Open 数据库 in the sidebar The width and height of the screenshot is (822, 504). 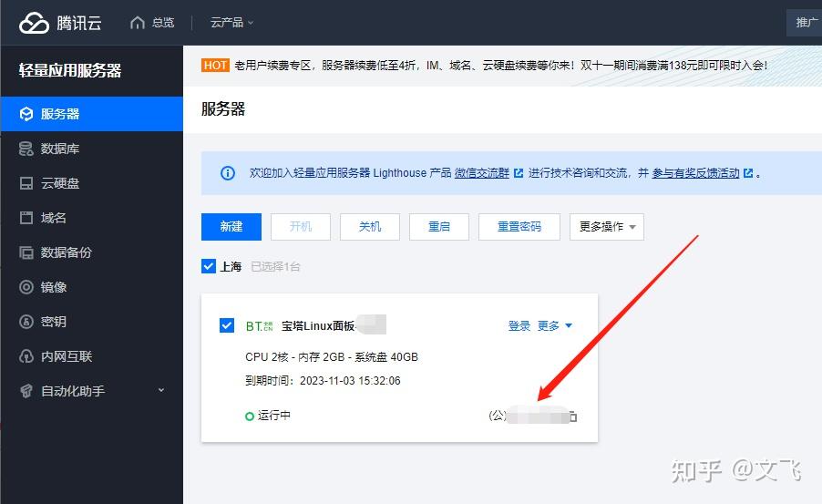(x=92, y=149)
